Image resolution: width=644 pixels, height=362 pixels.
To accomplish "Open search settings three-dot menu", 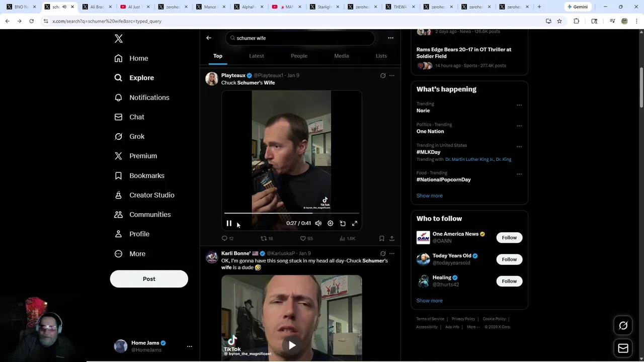I will 390,38.
